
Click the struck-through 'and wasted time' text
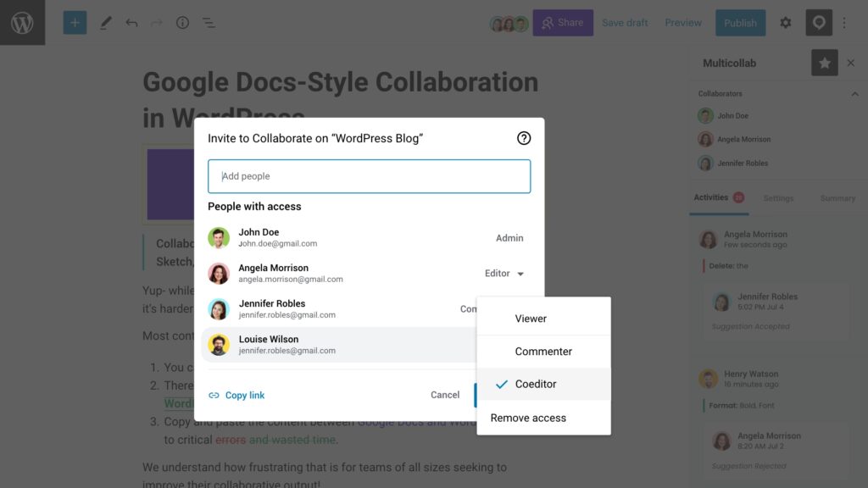point(292,440)
